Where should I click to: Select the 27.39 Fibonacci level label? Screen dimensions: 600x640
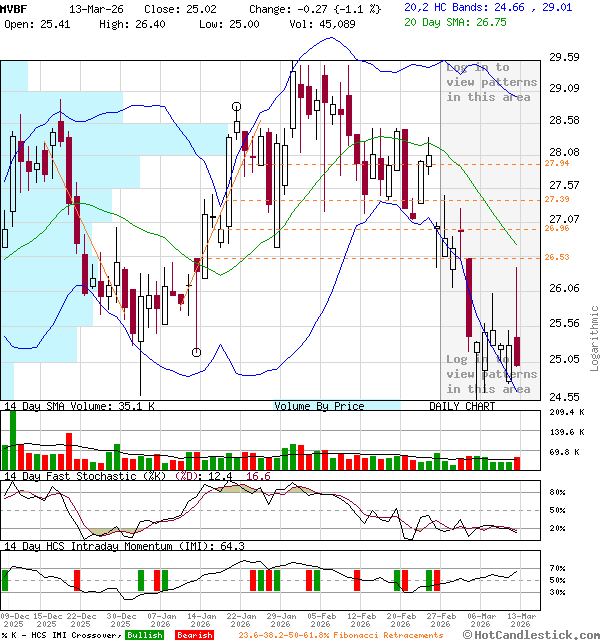(556, 200)
